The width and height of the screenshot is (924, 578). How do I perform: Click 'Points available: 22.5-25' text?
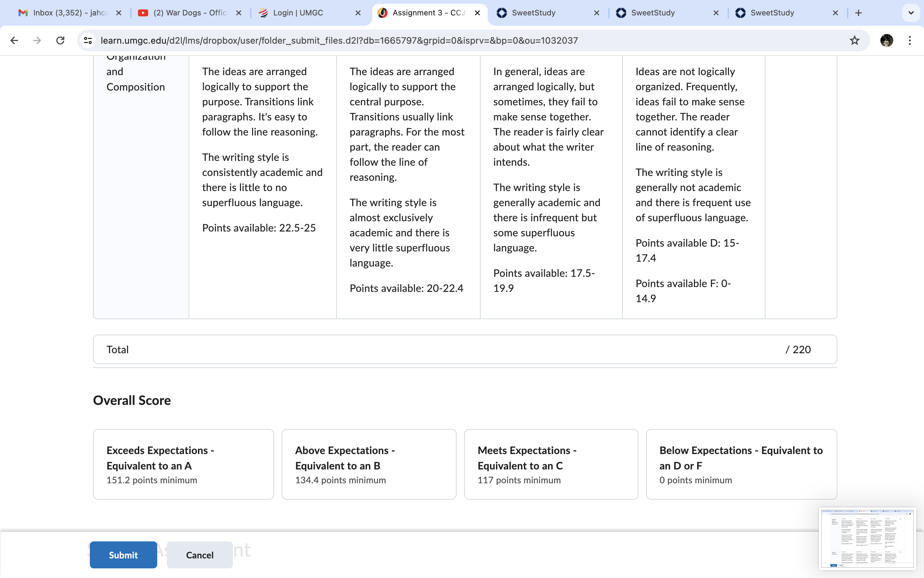pyautogui.click(x=259, y=228)
